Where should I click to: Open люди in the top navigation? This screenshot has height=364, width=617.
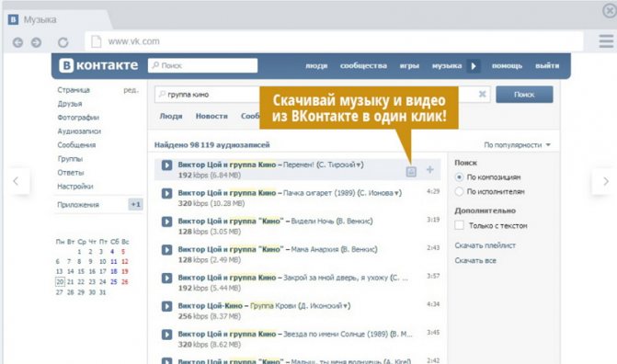pos(316,65)
